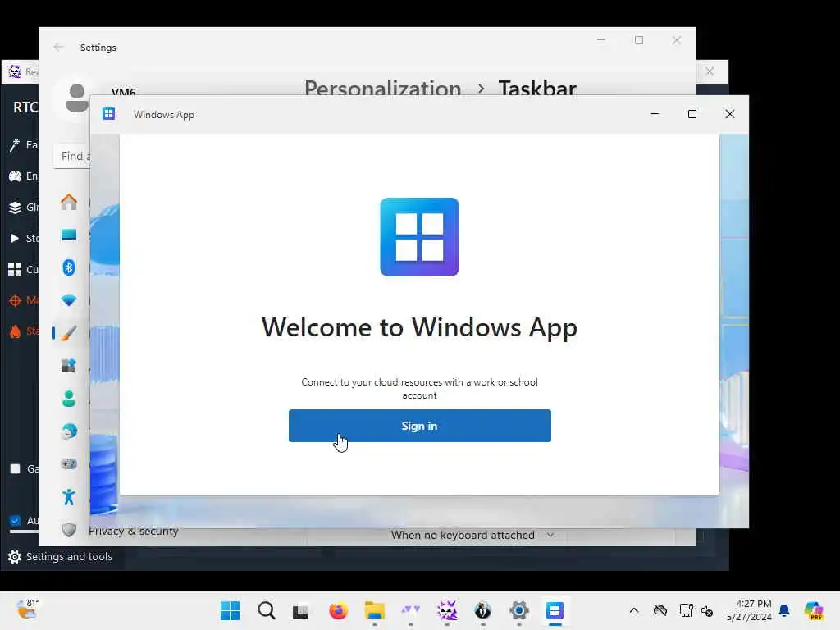Viewport: 840px width, 630px height.
Task: Open File Explorer from the taskbar
Action: tap(374, 610)
